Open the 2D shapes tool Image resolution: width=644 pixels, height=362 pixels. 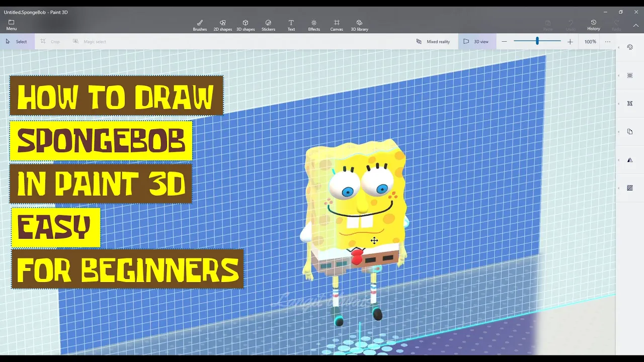(222, 25)
